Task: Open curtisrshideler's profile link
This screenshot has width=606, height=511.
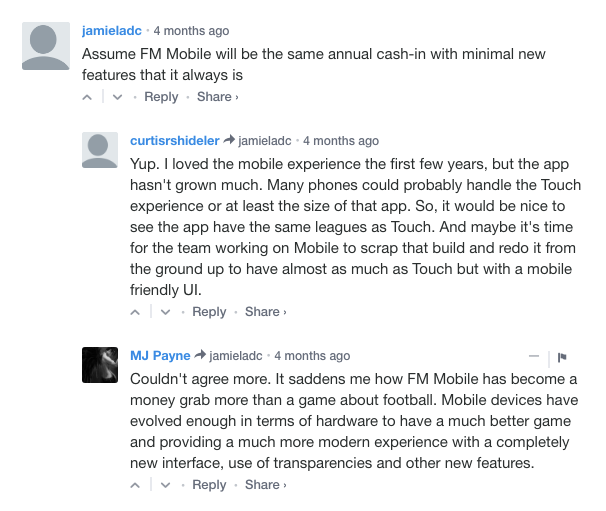Action: point(175,141)
